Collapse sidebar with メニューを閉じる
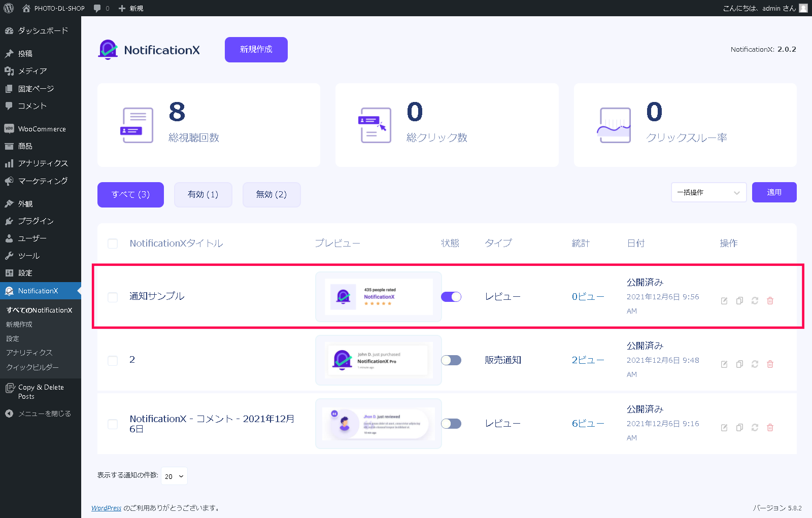Screen dimensions: 812x518 pyautogui.click(x=41, y=413)
